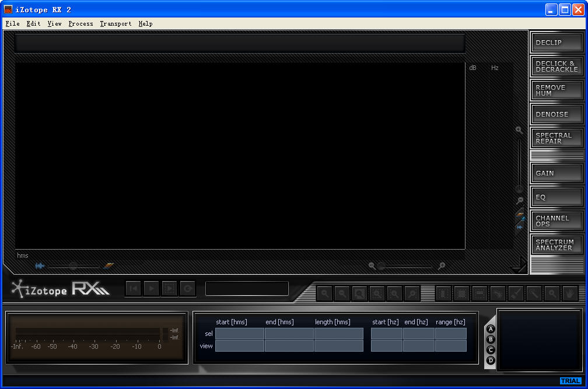The height and width of the screenshot is (389, 588).
Task: Select snapshot slot A
Action: tap(491, 329)
